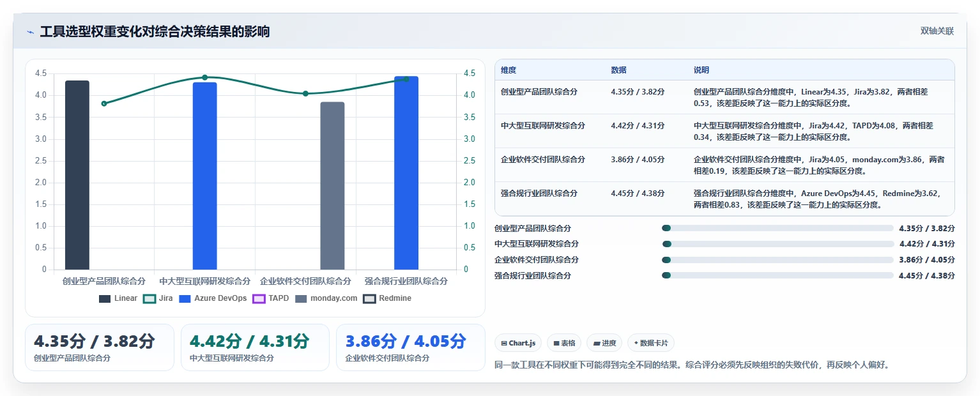Click the 表格 tag chip
The height and width of the screenshot is (396, 980).
(x=564, y=343)
